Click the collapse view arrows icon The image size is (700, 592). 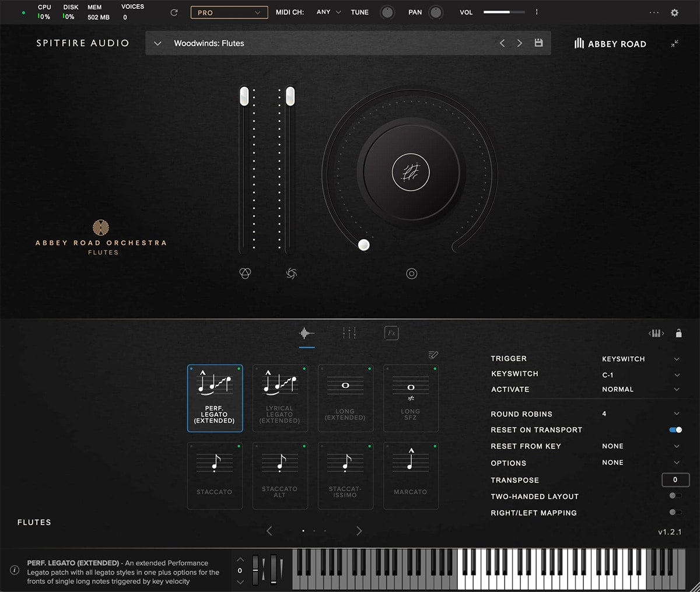tap(674, 44)
